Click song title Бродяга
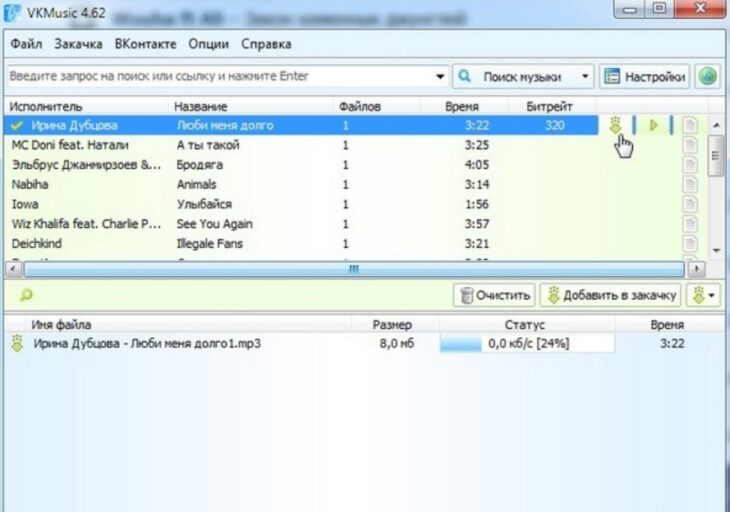 pos(200,165)
